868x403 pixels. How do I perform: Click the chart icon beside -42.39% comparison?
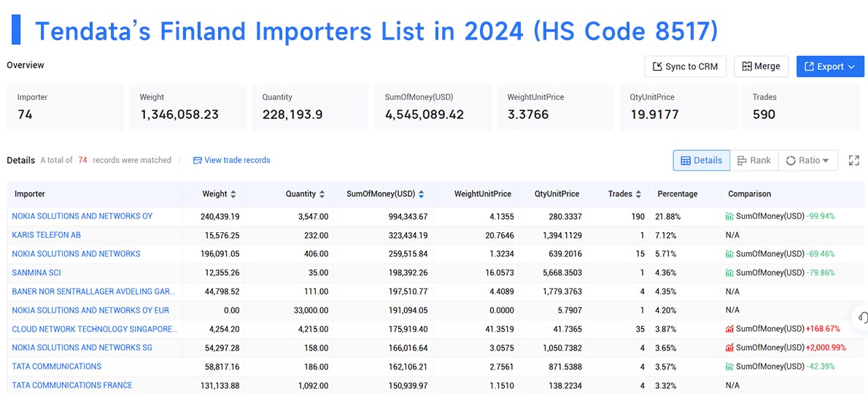click(x=729, y=366)
